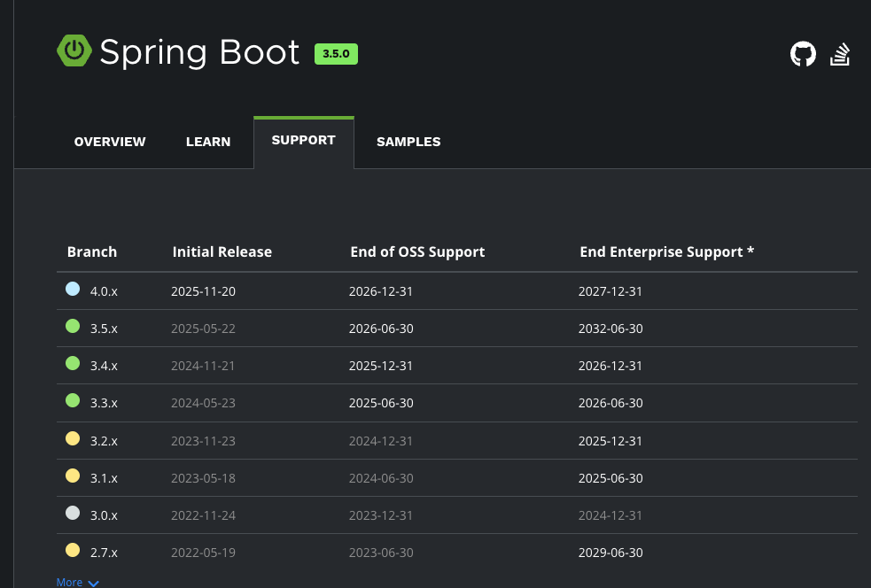Click the Spring Boot leaf logo
Viewport: 871px width, 588px height.
point(74,51)
